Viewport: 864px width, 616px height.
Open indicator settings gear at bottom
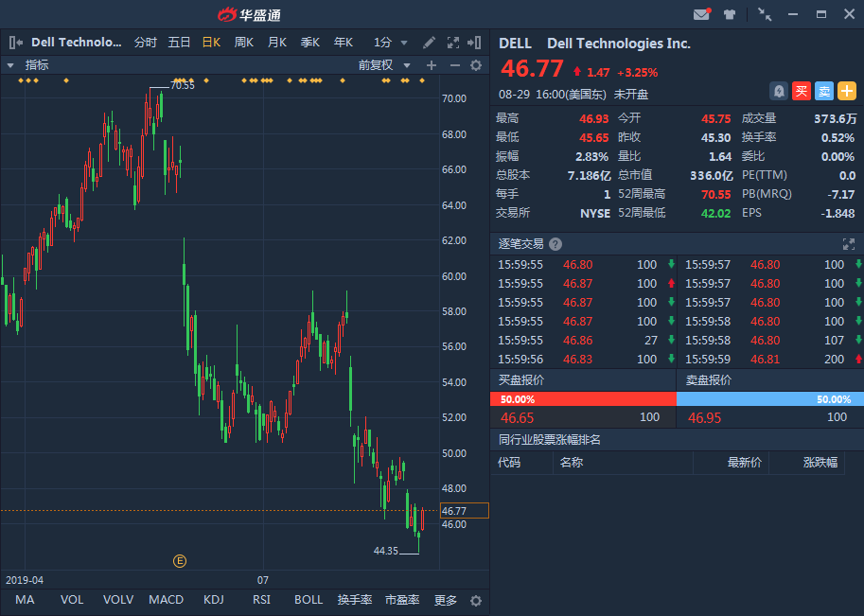tap(476, 601)
